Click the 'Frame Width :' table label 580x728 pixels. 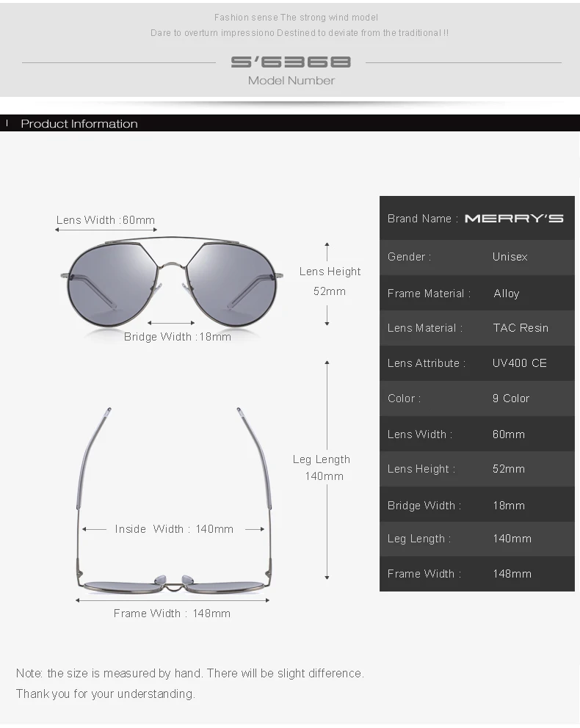pos(424,575)
